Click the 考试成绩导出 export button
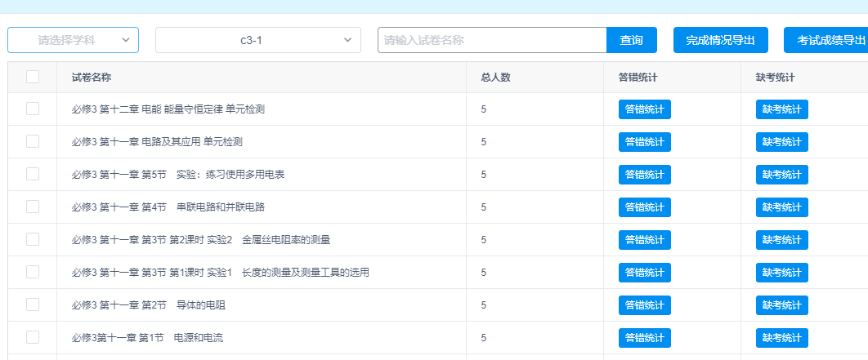868x360 pixels. tap(825, 40)
